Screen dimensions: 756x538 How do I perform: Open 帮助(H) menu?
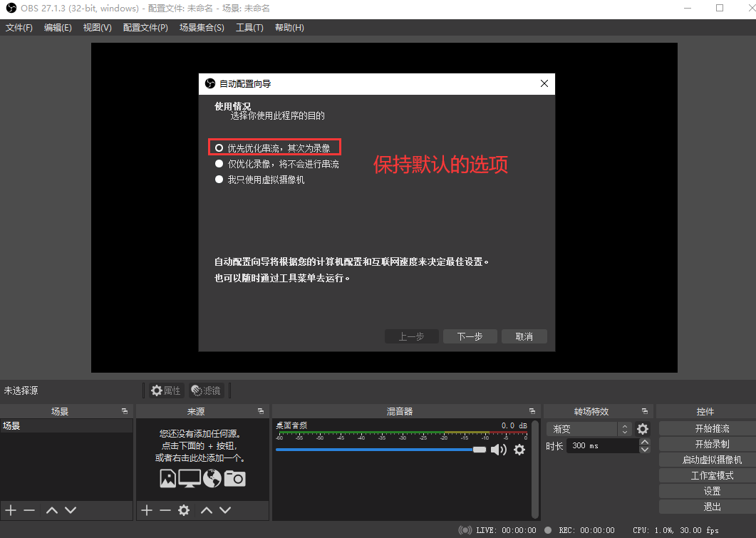click(289, 28)
